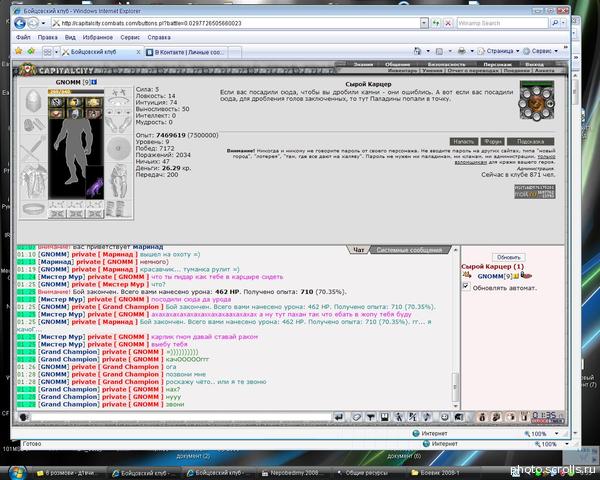This screenshot has width=600, height=480.
Task: Click the empty leggings slot
Action: [118, 181]
